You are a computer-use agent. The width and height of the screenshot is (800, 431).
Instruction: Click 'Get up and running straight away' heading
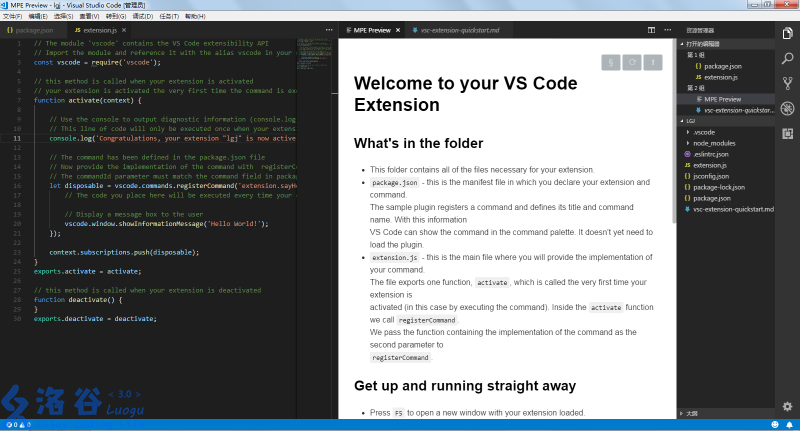[x=465, y=386]
